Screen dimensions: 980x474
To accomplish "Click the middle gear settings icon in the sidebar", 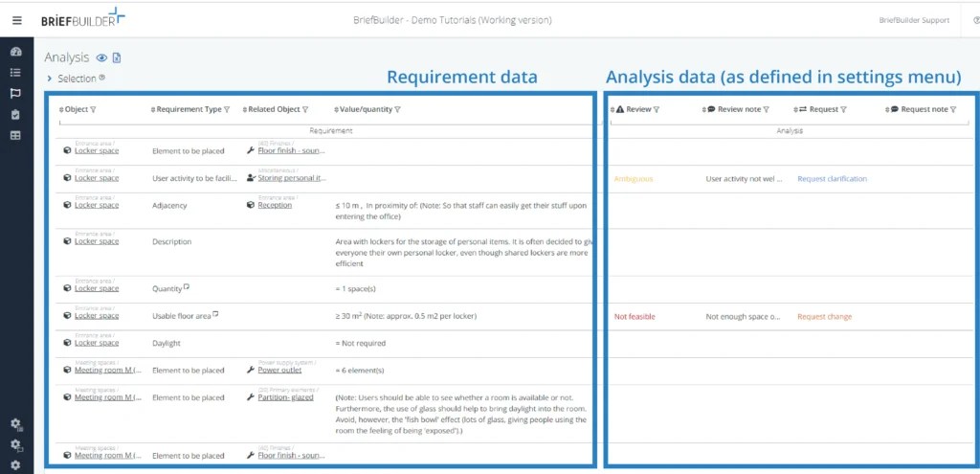I will [16, 444].
